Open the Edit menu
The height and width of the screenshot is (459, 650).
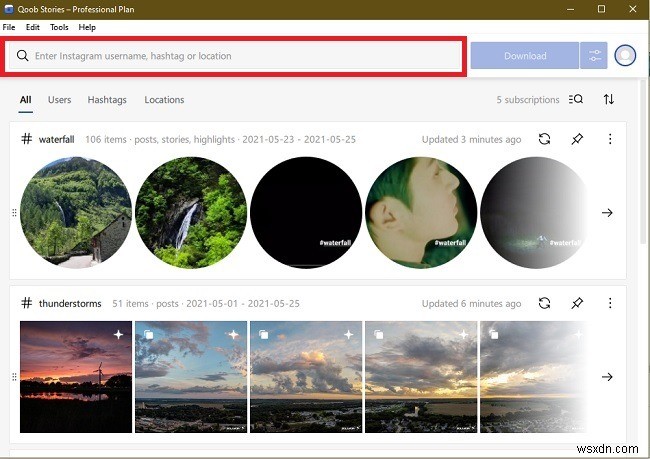[32, 27]
